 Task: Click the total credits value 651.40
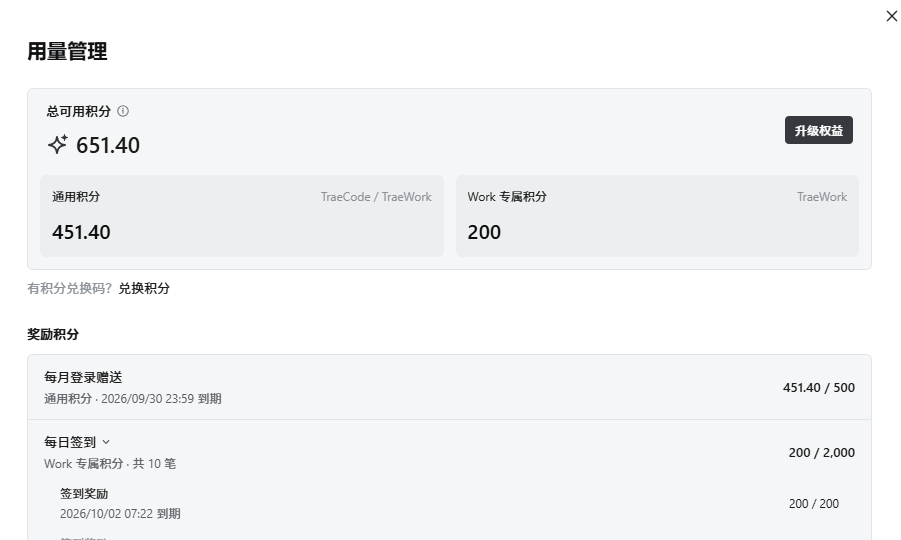click(x=107, y=145)
